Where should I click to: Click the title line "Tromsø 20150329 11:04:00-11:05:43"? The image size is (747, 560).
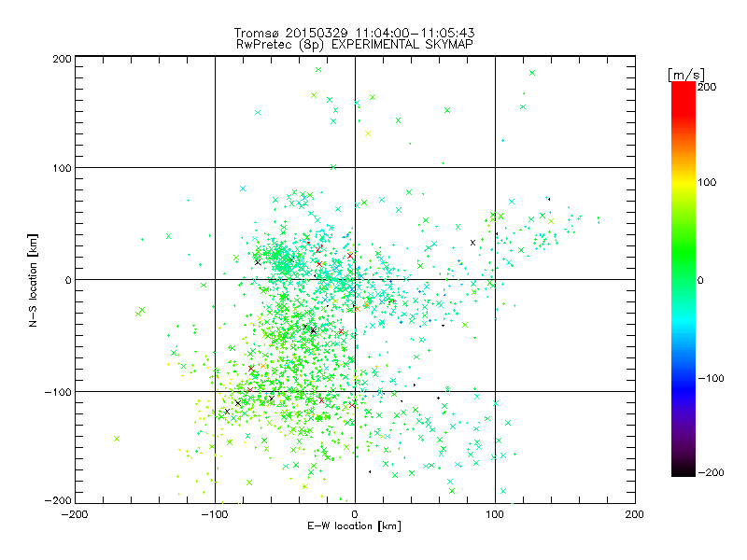(354, 33)
